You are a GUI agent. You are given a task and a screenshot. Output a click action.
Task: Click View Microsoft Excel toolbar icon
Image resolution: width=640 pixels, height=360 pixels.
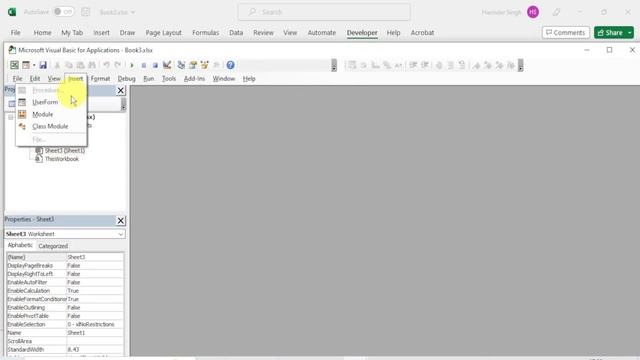pos(14,65)
